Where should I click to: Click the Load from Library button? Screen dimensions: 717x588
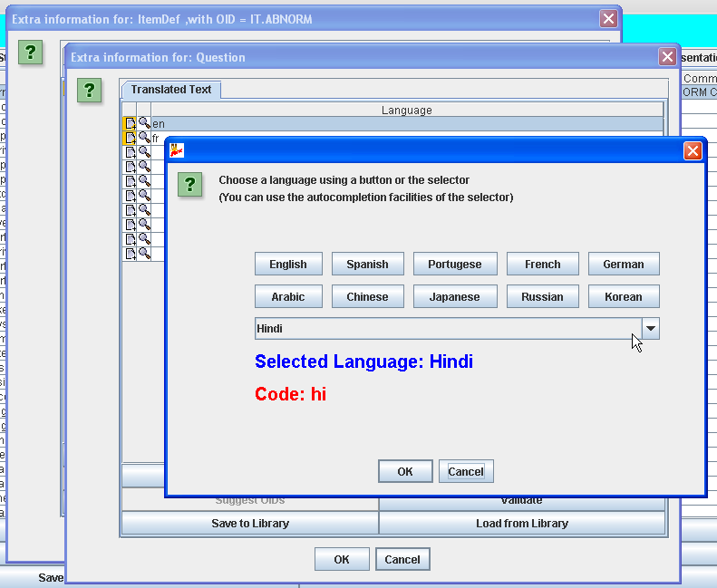(521, 523)
